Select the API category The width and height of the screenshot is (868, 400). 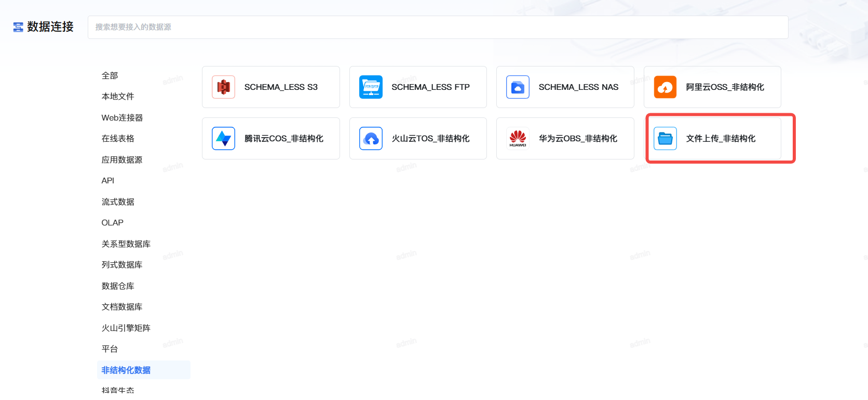[108, 181]
